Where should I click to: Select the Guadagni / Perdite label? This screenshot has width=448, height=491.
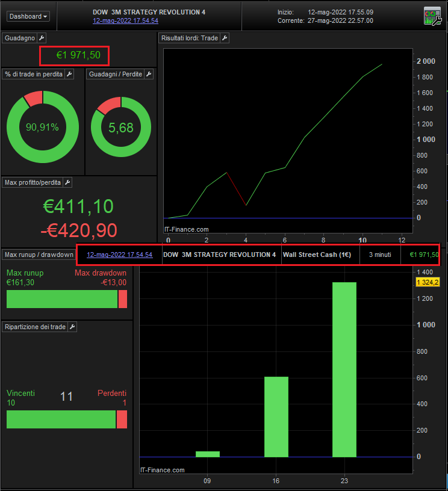115,74
